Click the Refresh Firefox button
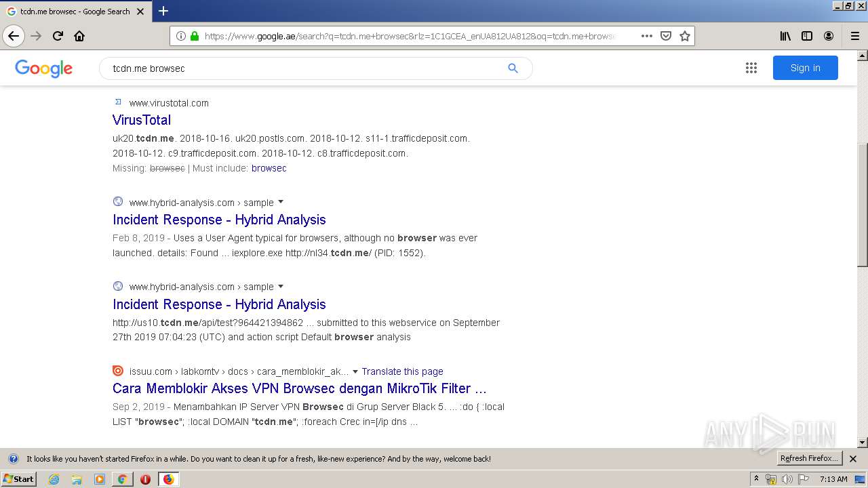This screenshot has height=488, width=868. coord(809,459)
